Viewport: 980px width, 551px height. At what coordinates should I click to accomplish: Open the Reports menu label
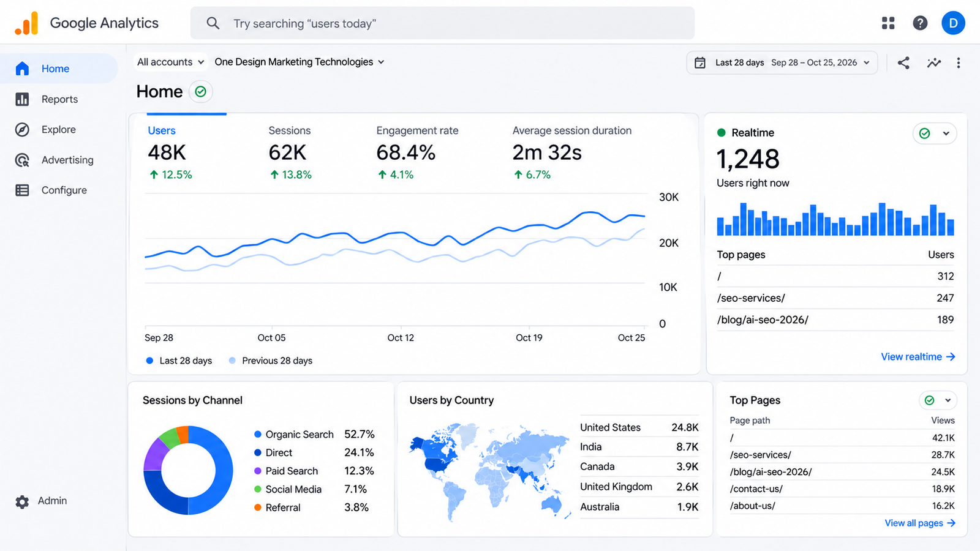(x=59, y=99)
